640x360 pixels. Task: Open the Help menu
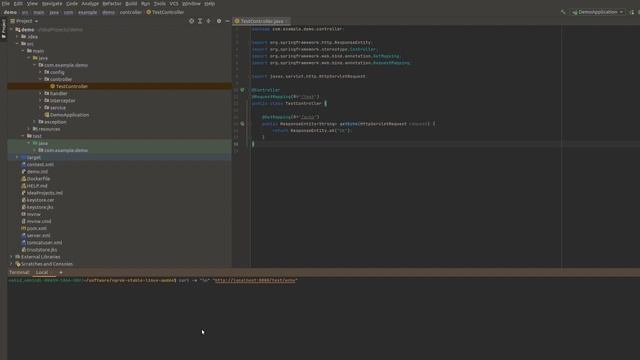coord(209,4)
